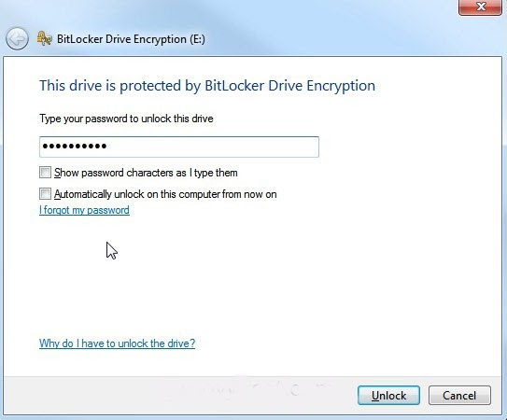Click the window title bar right of the title

(323, 39)
